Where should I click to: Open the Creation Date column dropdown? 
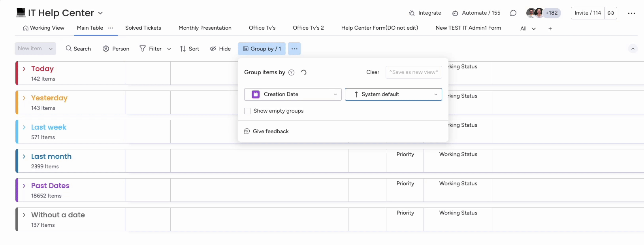coord(293,94)
